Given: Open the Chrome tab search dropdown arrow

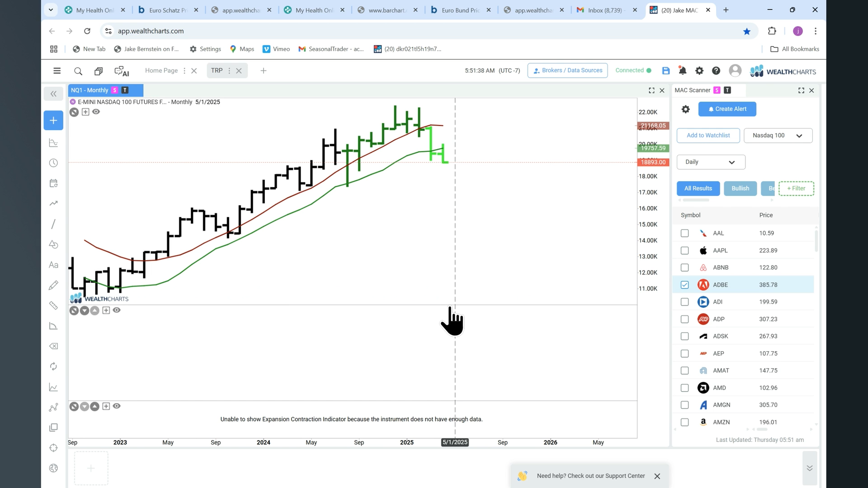Looking at the screenshot, I should (x=51, y=9).
